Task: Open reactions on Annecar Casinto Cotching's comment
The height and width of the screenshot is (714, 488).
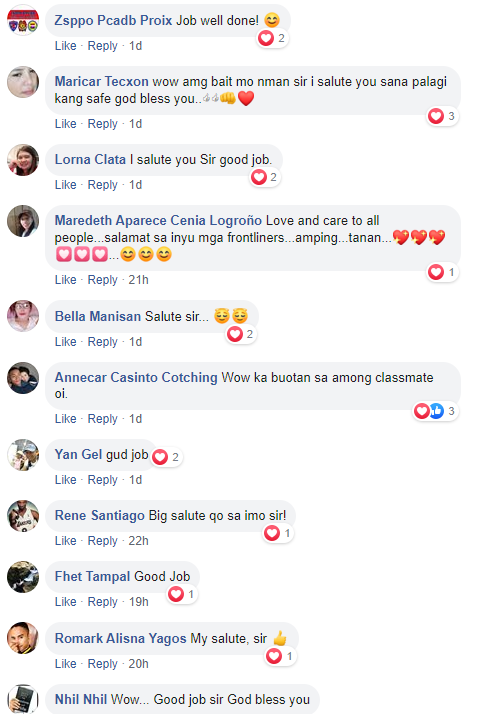Action: 435,411
